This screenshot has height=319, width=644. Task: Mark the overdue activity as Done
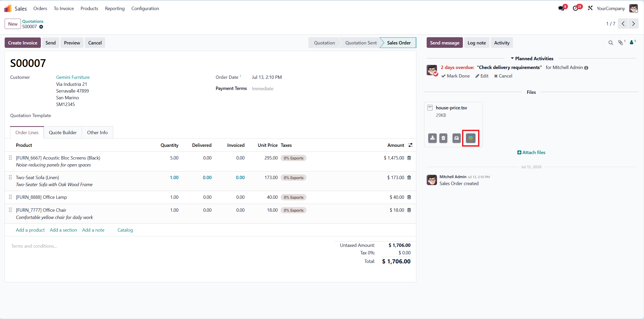click(456, 76)
